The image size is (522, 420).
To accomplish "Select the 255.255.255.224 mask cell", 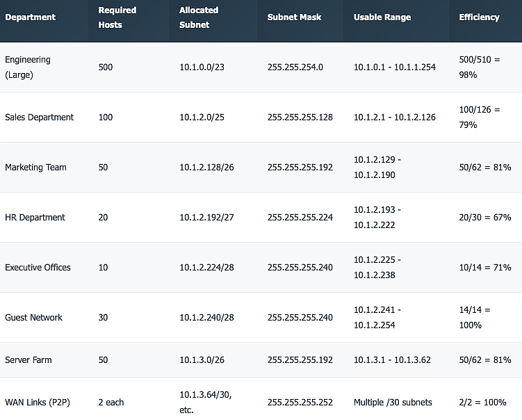I will point(300,218).
